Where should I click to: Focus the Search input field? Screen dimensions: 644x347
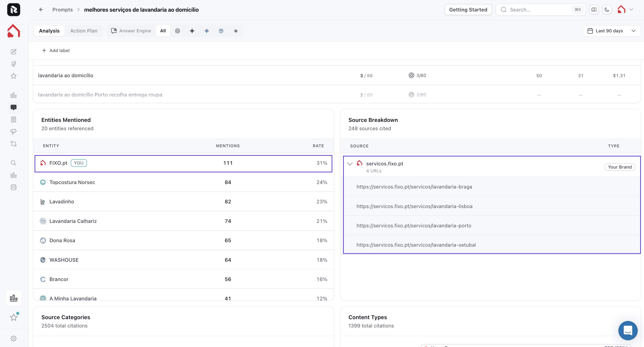coord(541,10)
